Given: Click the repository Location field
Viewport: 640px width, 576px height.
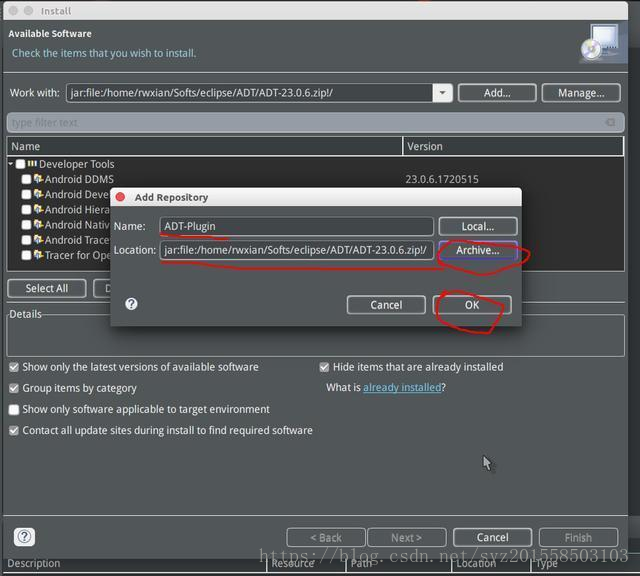Looking at the screenshot, I should pos(296,250).
